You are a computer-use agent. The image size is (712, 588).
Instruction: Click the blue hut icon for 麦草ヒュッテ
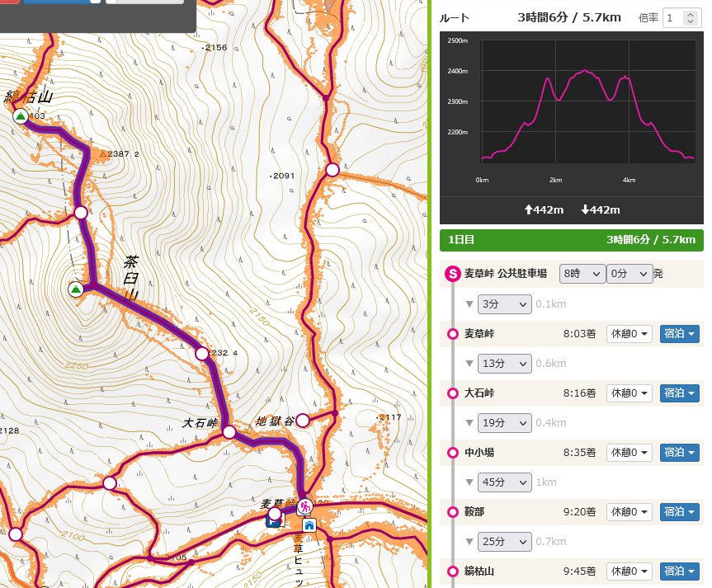click(309, 525)
